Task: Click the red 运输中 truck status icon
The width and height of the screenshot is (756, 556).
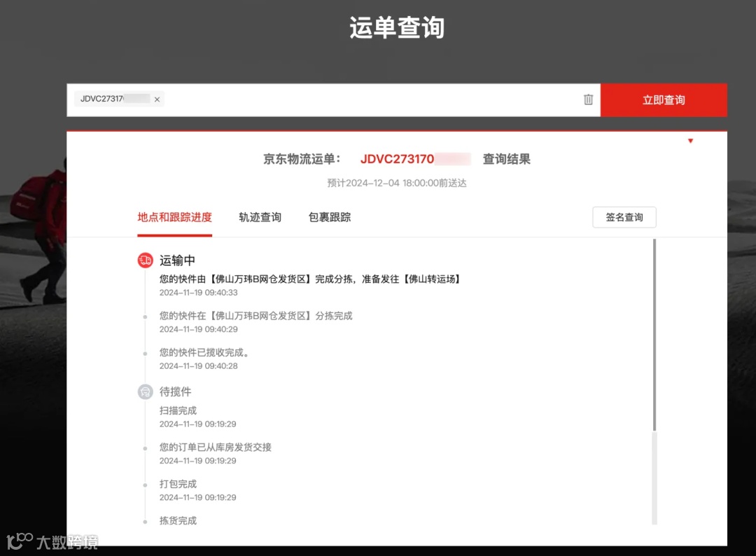Action: 145,260
